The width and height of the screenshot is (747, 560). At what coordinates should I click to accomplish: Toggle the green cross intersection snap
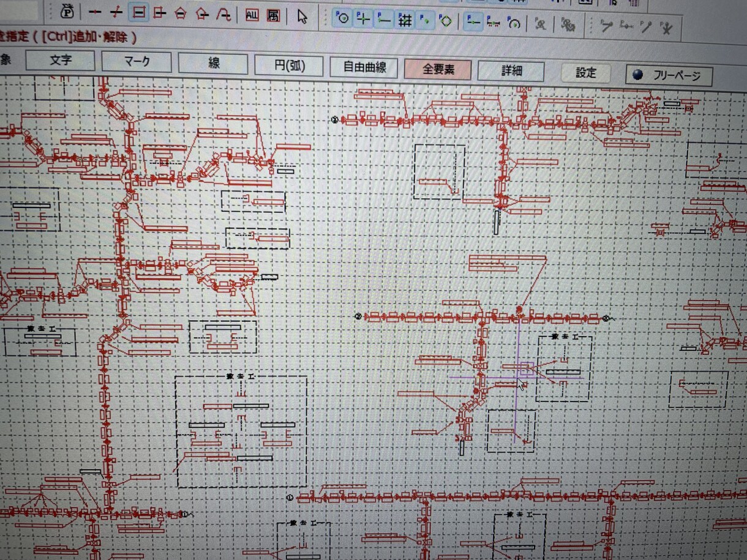click(363, 20)
